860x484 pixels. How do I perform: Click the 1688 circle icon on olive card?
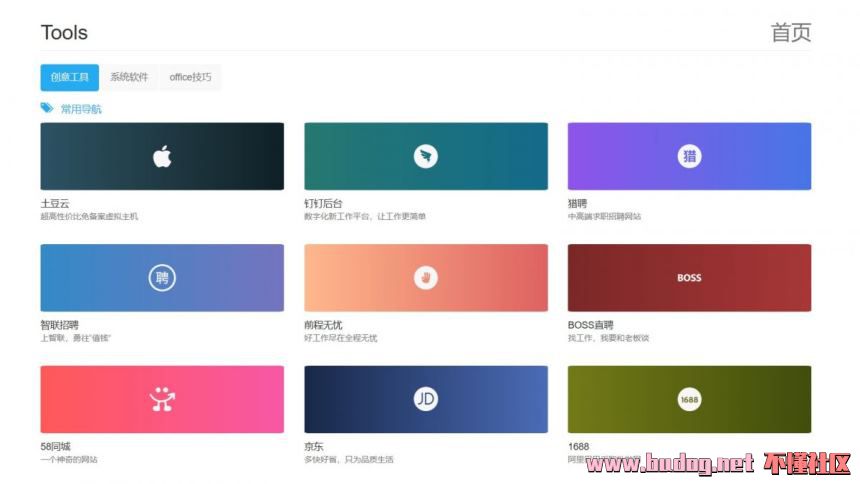pyautogui.click(x=689, y=399)
